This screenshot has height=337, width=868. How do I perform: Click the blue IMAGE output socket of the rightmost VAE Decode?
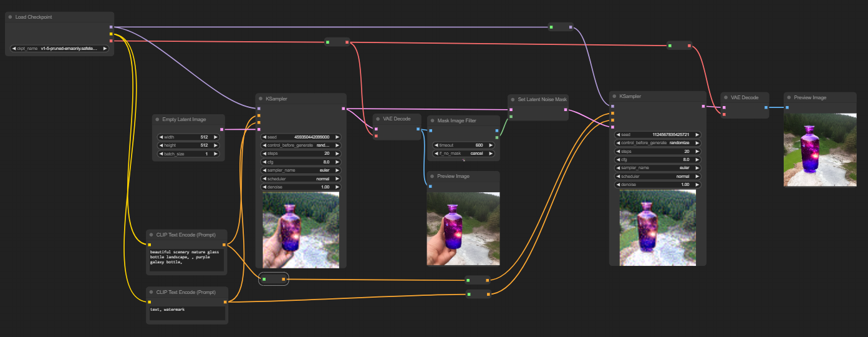click(x=766, y=107)
